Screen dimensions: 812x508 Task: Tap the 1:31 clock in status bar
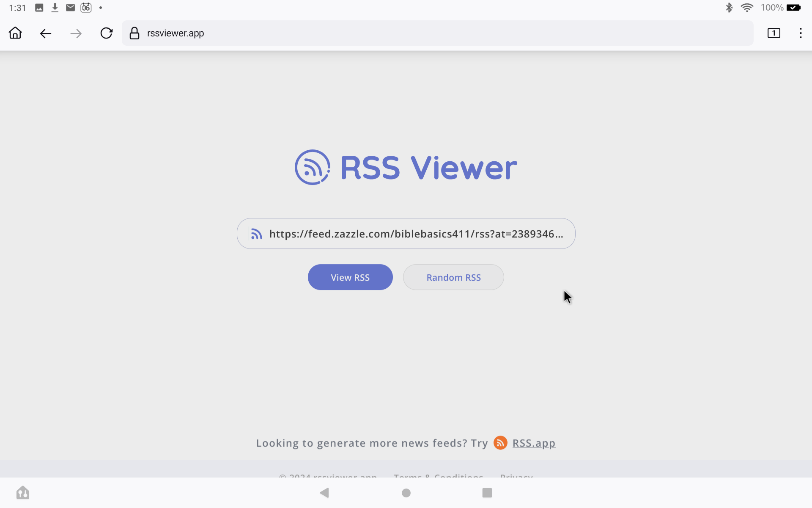point(17,8)
